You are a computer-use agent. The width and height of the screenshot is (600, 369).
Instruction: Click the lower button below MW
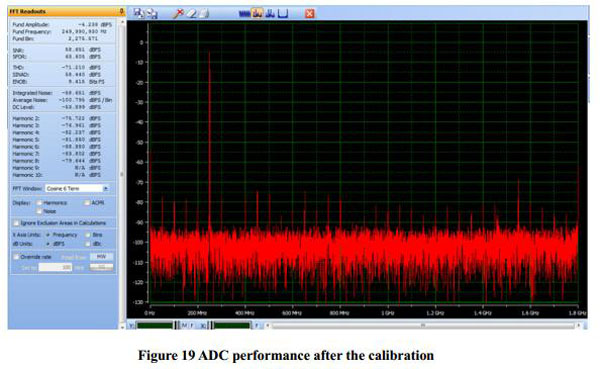101,267
